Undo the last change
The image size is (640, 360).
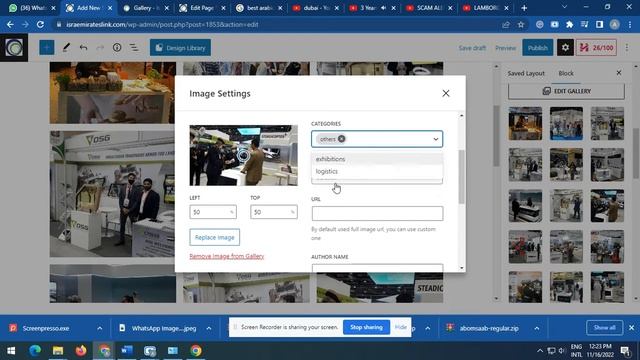coord(83,48)
